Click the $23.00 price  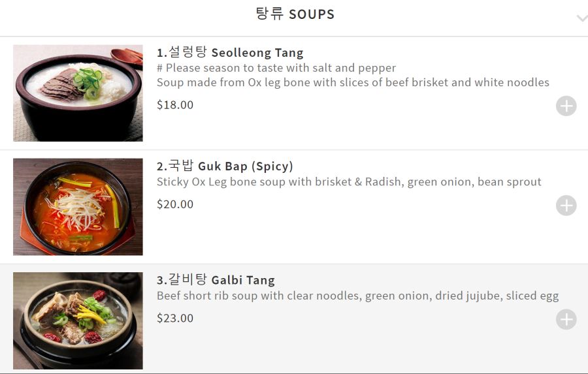tap(175, 319)
